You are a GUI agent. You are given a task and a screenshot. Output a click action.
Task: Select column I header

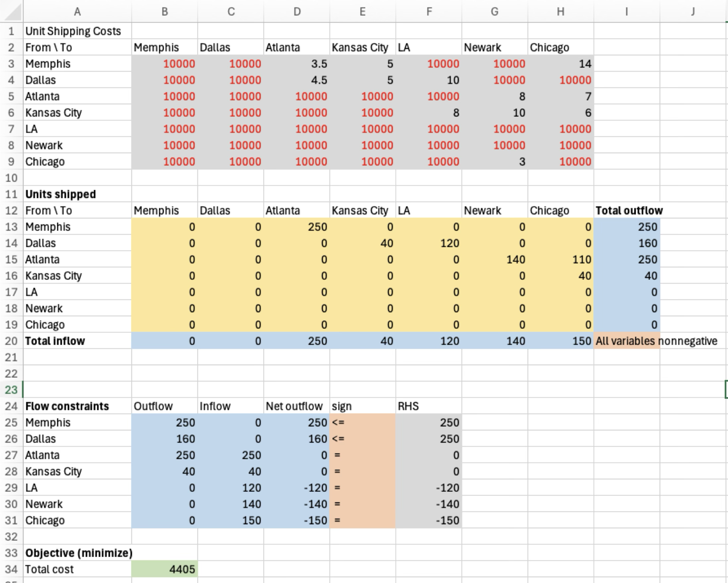click(x=626, y=12)
